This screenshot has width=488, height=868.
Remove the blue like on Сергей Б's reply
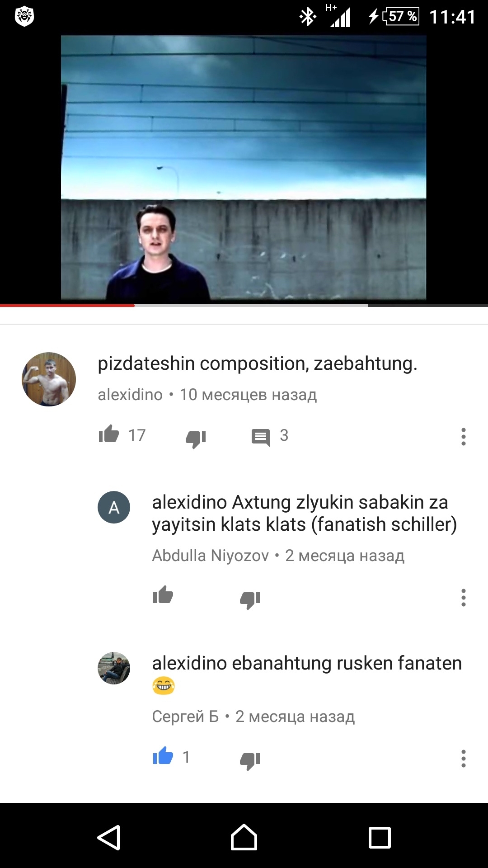[163, 756]
